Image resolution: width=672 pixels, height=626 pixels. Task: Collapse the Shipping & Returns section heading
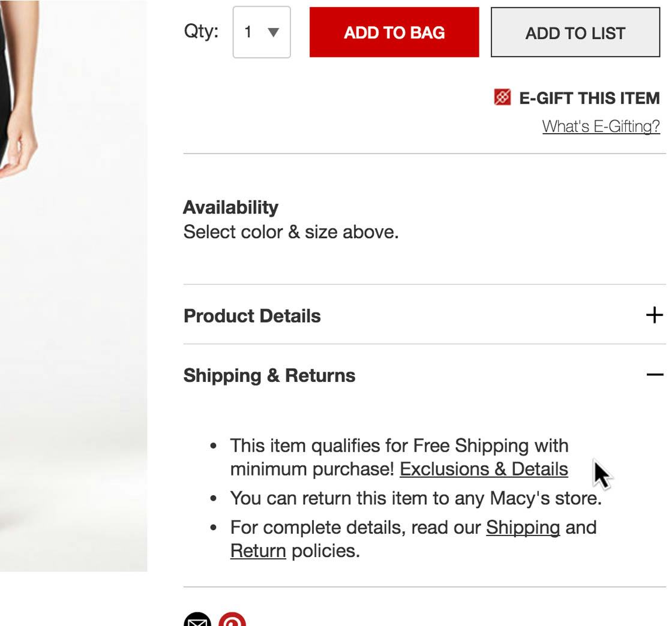click(x=269, y=375)
